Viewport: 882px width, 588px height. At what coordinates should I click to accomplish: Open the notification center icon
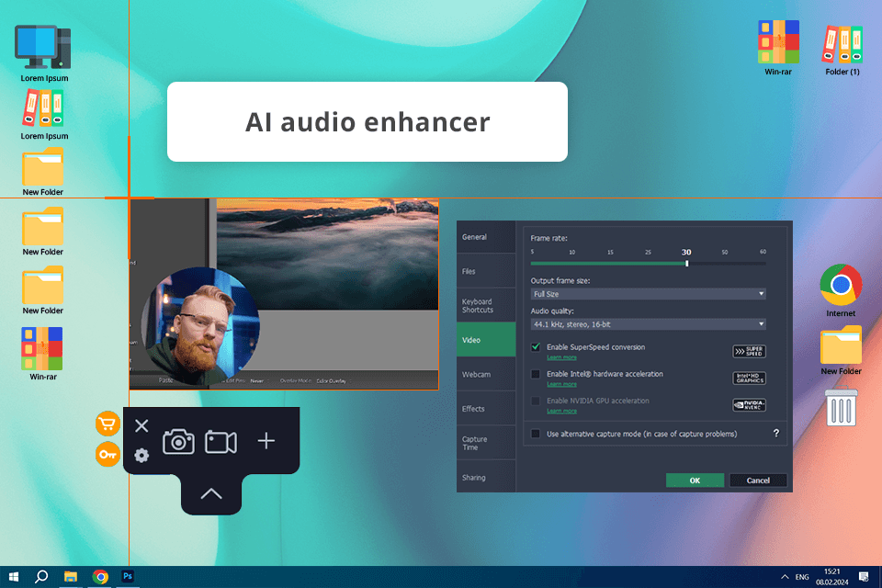[864, 577]
